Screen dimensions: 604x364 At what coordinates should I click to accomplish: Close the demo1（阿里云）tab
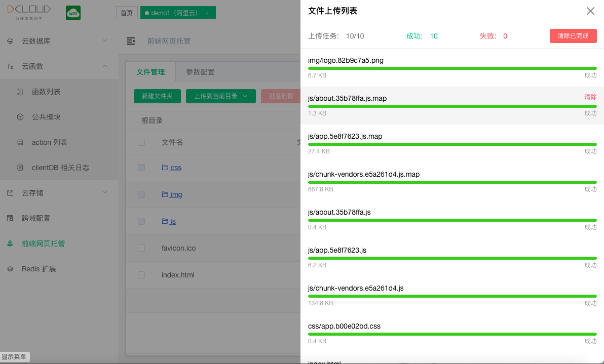click(207, 14)
